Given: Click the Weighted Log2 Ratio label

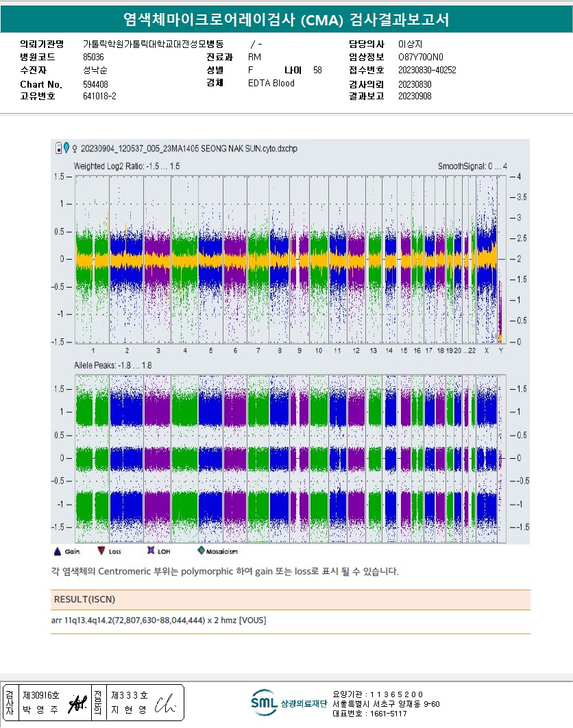Looking at the screenshot, I should [127, 166].
